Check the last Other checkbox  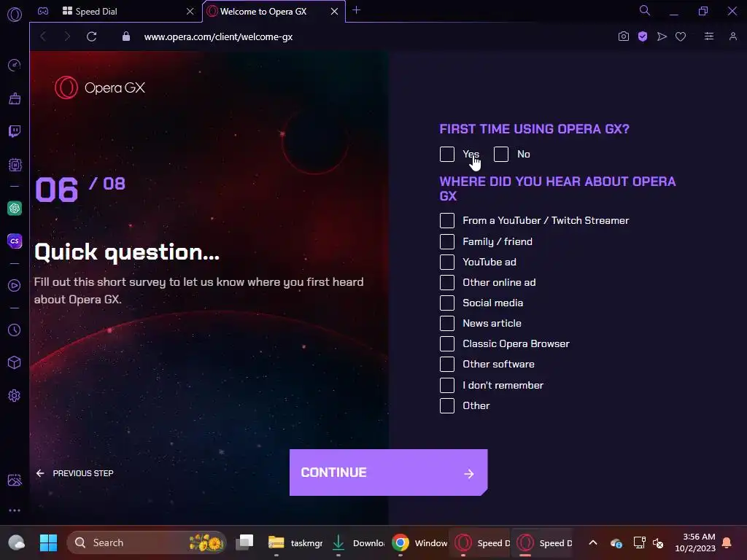tap(447, 405)
